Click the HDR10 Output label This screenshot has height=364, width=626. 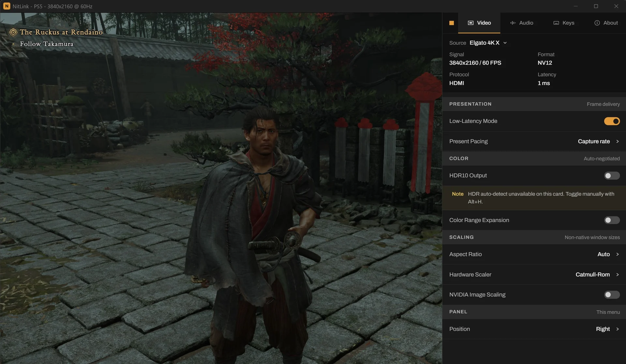pos(468,176)
